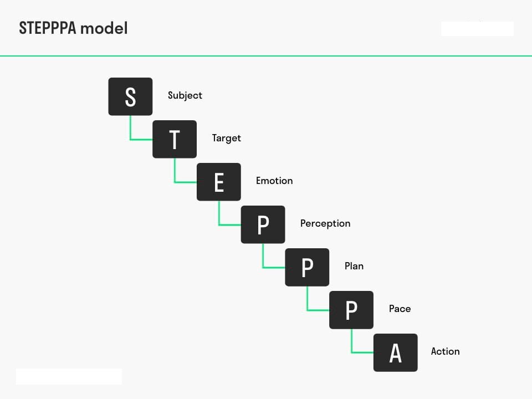The image size is (532, 399).
Task: Select the Subject label
Action: point(185,96)
